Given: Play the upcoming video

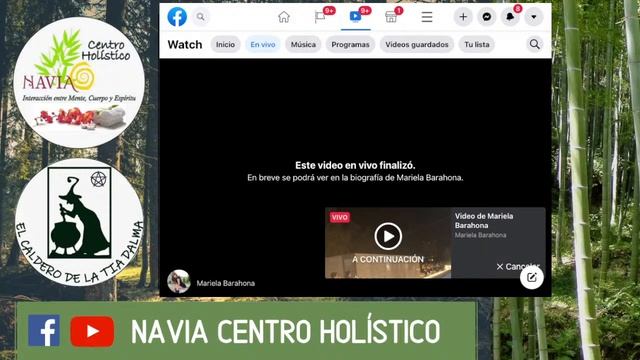Looking at the screenshot, I should [388, 236].
